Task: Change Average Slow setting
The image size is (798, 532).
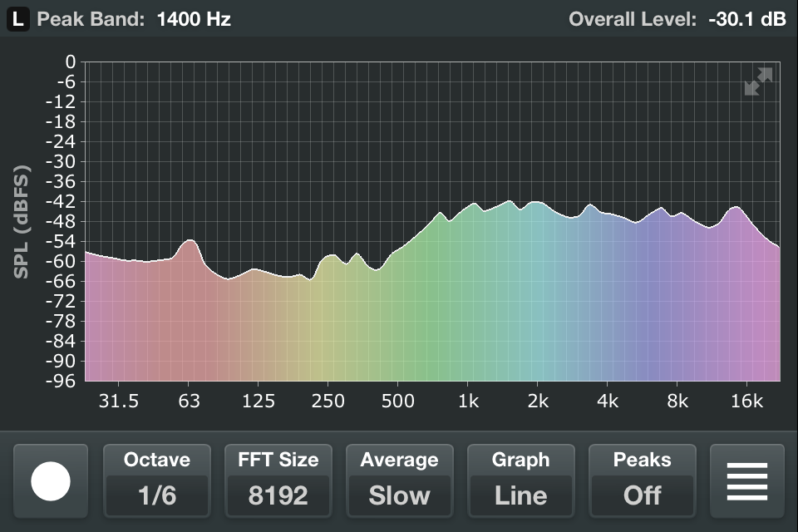Action: (x=400, y=481)
